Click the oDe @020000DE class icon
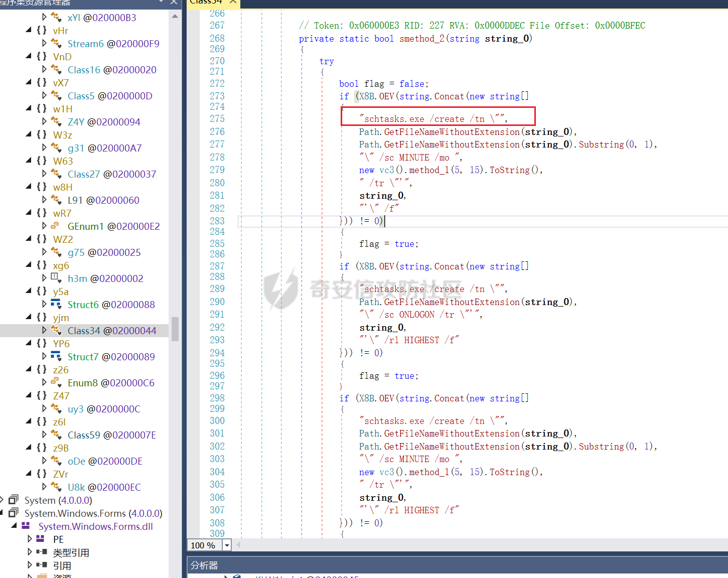 tap(56, 461)
